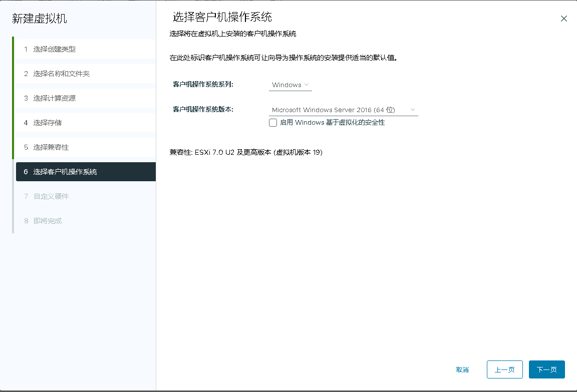Screen dimensions: 577x392
Task: Select current step 6 选择客户机操作系统
Action: point(65,172)
